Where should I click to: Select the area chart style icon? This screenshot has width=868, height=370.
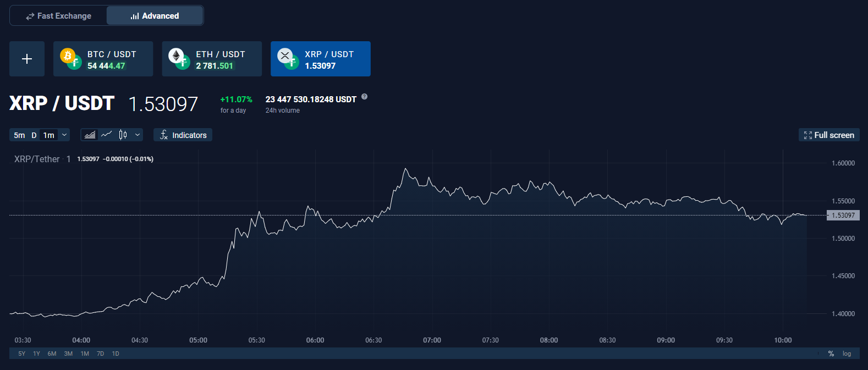90,135
